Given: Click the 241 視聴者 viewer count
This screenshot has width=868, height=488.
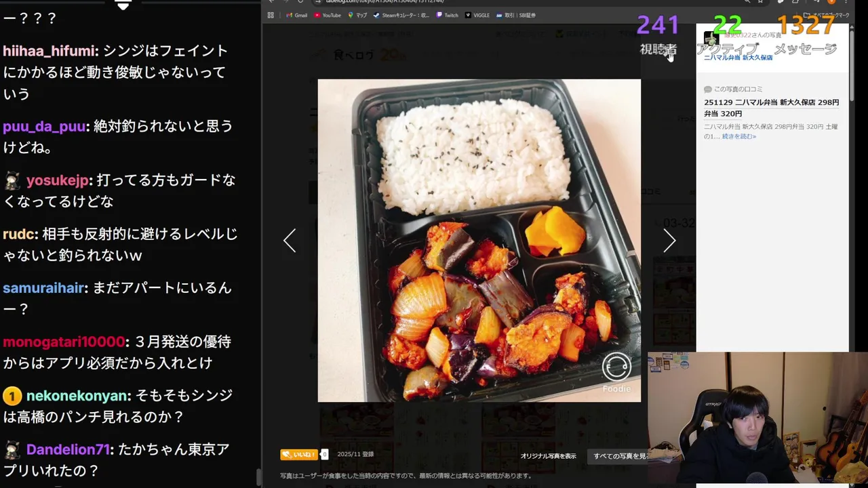Looking at the screenshot, I should pyautogui.click(x=658, y=36).
